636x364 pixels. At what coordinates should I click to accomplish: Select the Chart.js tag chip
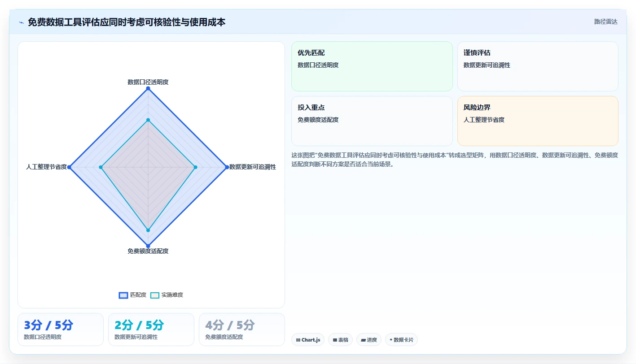coord(308,340)
